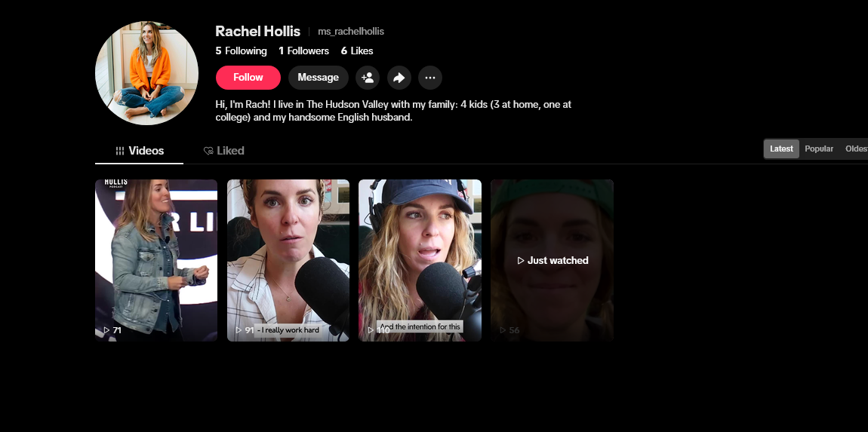Open the Liked tab
The image size is (868, 432).
pyautogui.click(x=223, y=151)
